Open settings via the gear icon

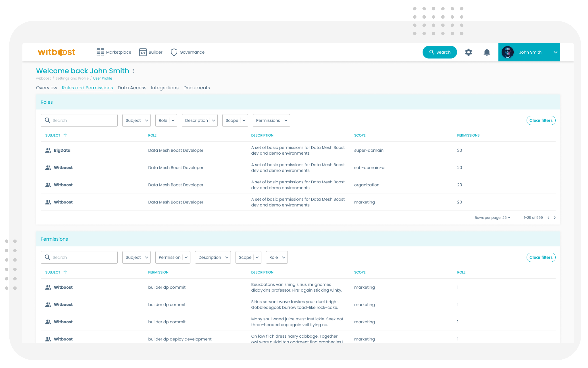(x=468, y=52)
